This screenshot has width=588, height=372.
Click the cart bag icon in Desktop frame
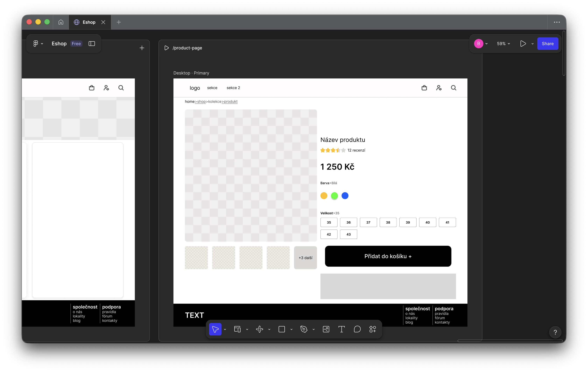pos(424,88)
